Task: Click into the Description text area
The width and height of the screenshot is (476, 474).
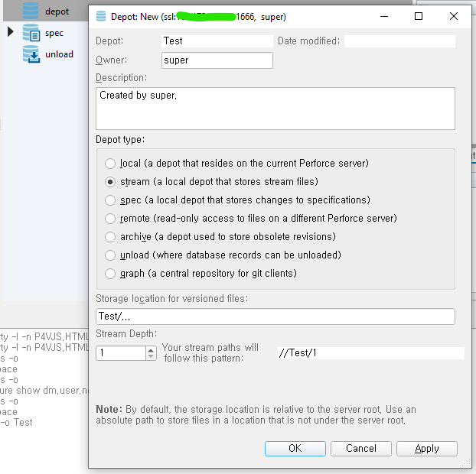Action: coord(275,109)
